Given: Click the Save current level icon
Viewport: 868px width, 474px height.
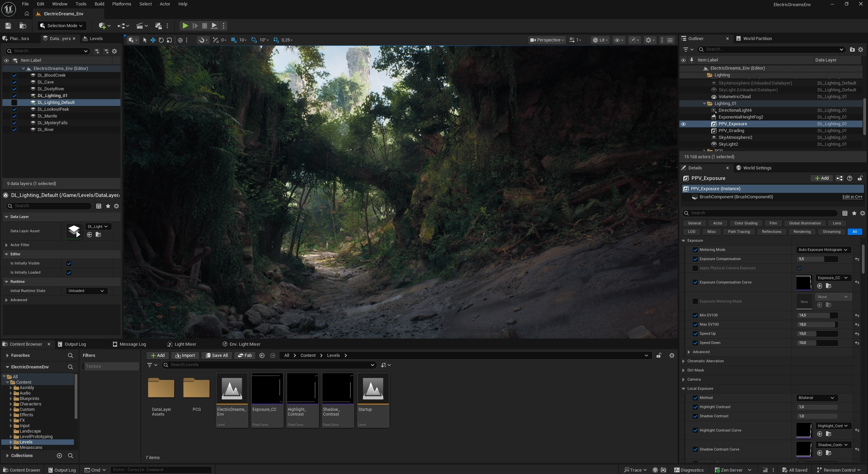Looking at the screenshot, I should 8,26.
